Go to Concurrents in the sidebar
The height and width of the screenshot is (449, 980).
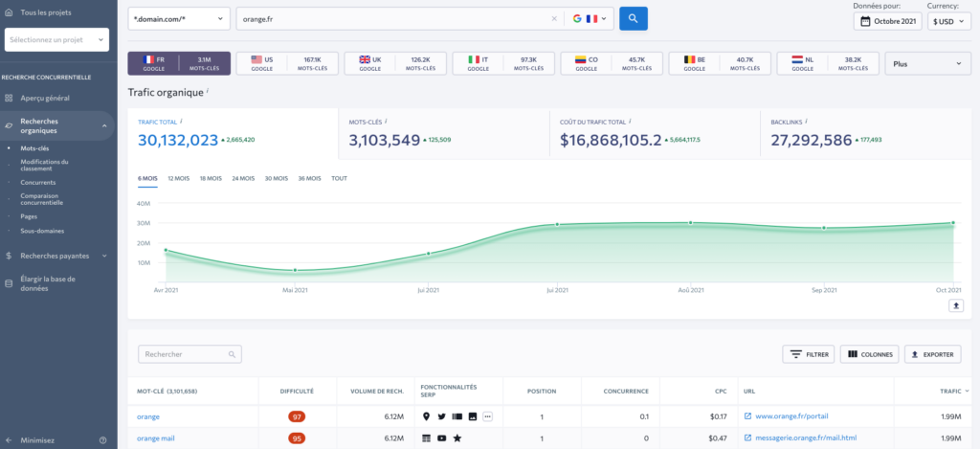pos(38,183)
